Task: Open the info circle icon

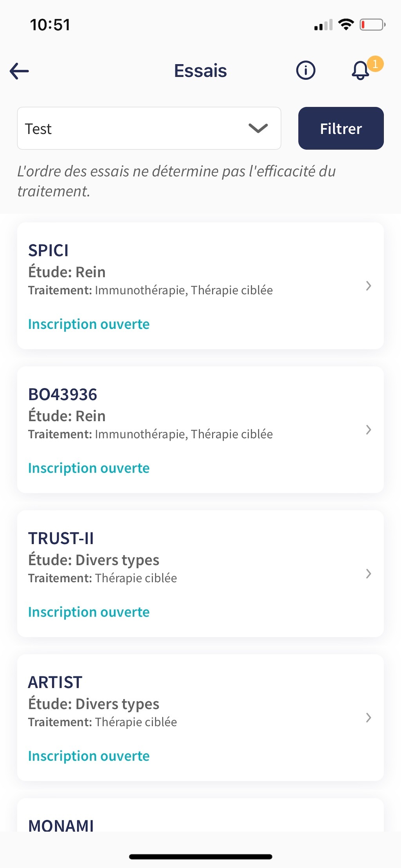Action: click(x=305, y=71)
